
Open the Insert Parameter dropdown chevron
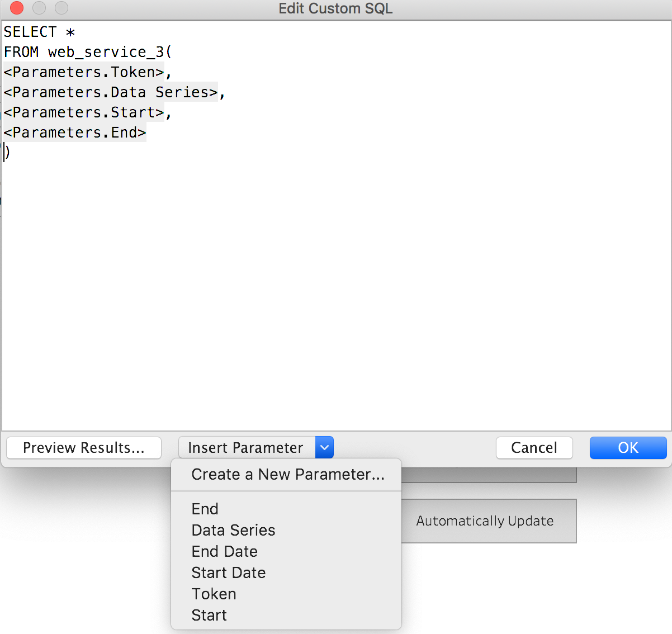pos(324,447)
